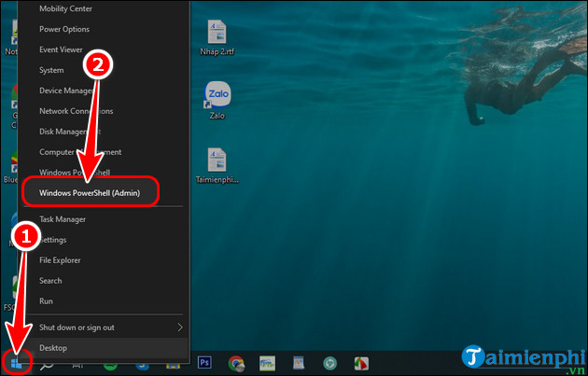This screenshot has height=376, width=588.
Task: Open the Run dialog entry
Action: click(x=104, y=301)
